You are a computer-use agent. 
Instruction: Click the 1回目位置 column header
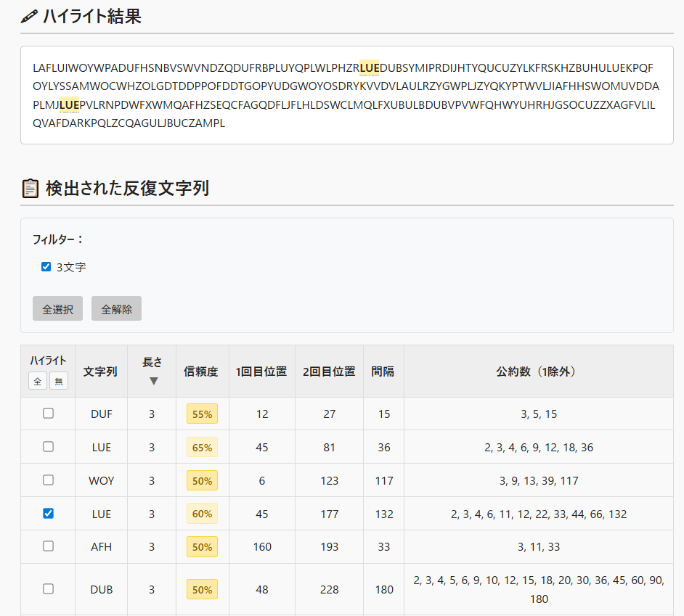(x=261, y=371)
